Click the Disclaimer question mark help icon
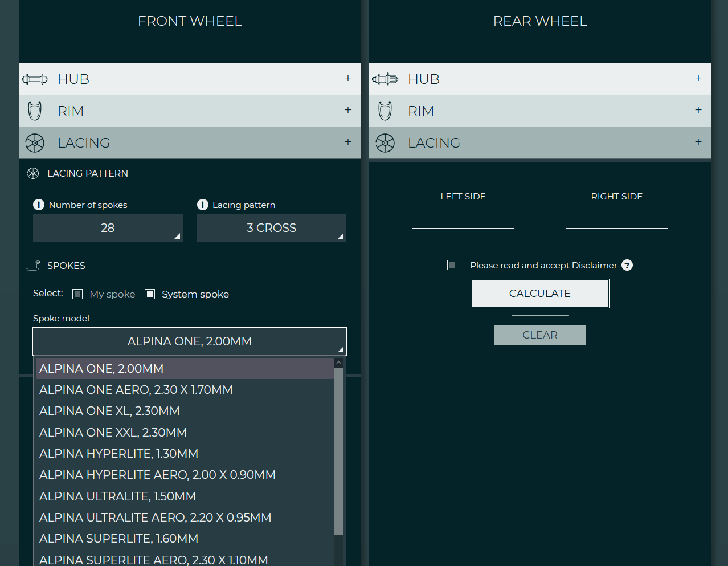 pyautogui.click(x=627, y=265)
